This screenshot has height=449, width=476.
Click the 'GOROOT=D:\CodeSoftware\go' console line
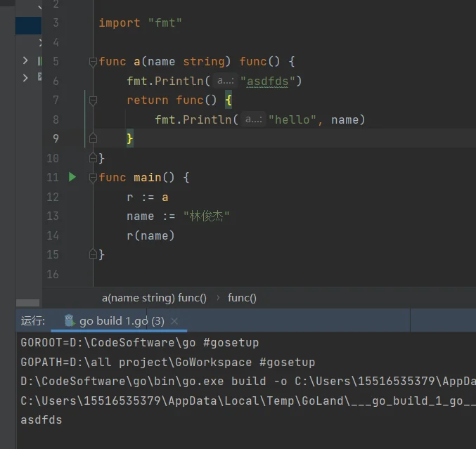coord(140,343)
